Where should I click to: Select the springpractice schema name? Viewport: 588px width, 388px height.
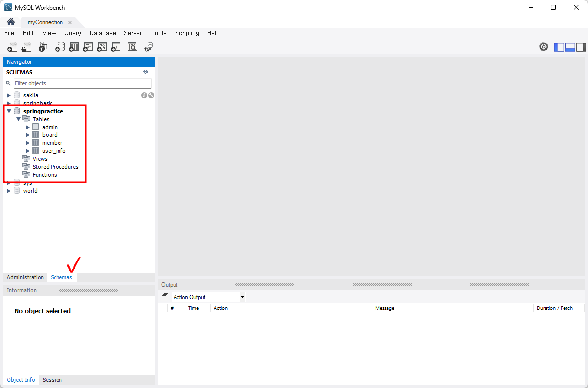click(x=43, y=111)
